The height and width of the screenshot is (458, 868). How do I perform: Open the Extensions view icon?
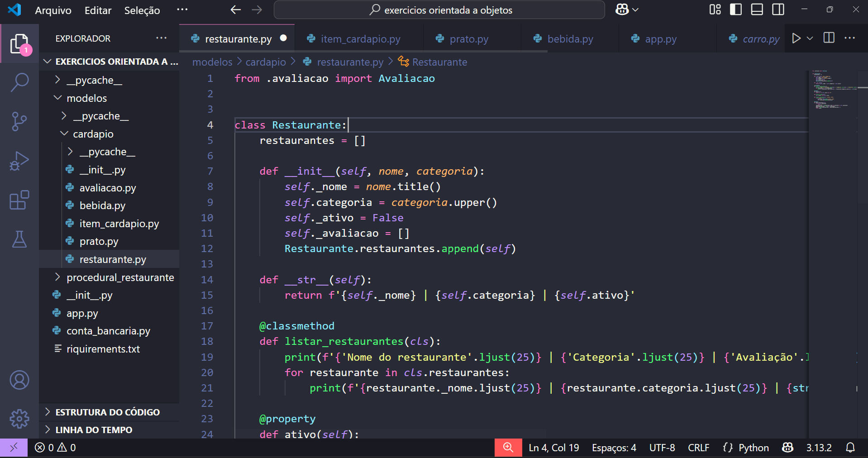(19, 200)
